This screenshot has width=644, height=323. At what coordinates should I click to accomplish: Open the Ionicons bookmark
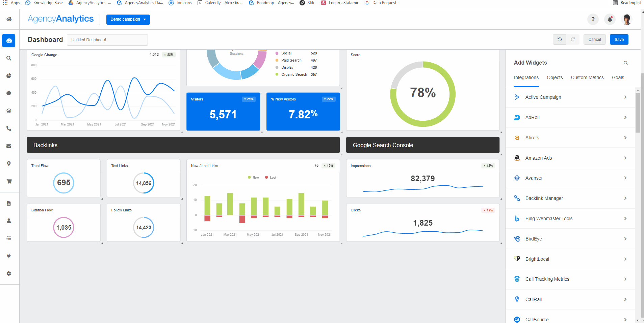[x=180, y=3]
